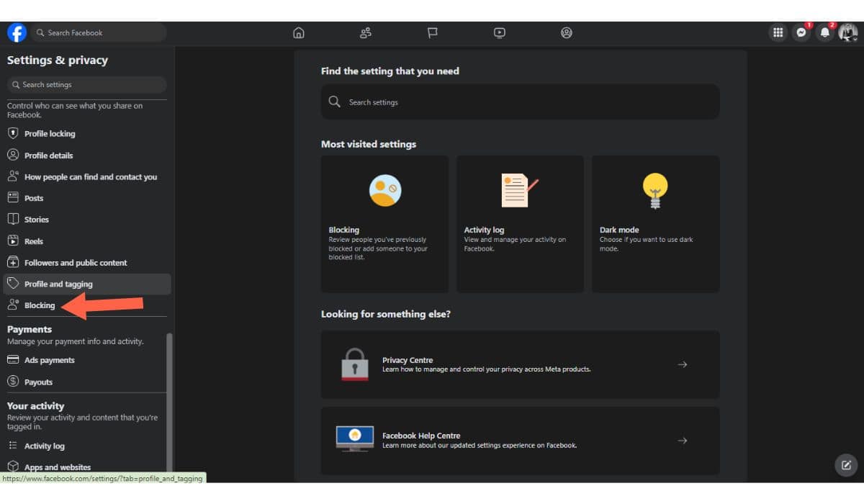Click the Stories book icon

click(x=12, y=219)
